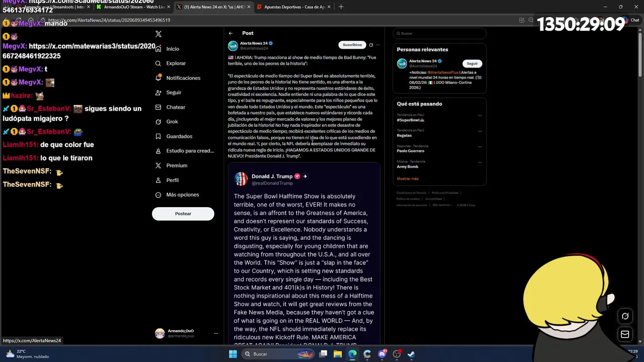Open Alerta News 24 author name link
The width and height of the screenshot is (644, 362).
click(254, 43)
